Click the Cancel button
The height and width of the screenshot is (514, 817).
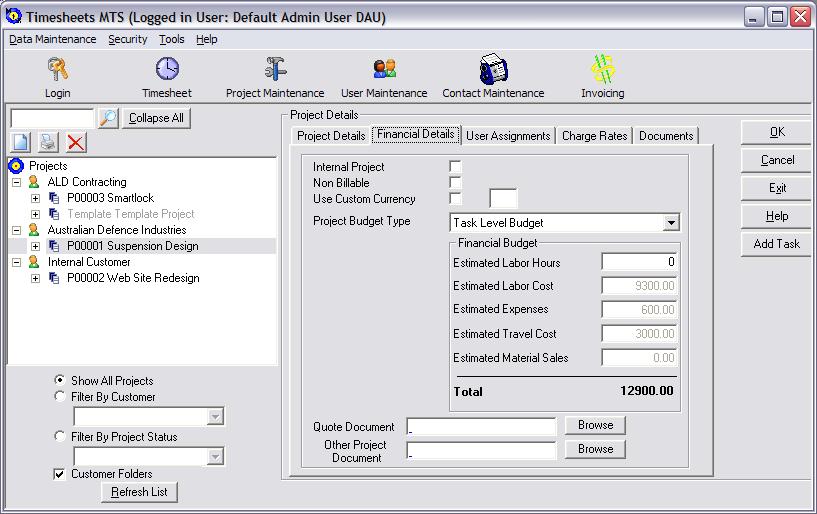777,160
